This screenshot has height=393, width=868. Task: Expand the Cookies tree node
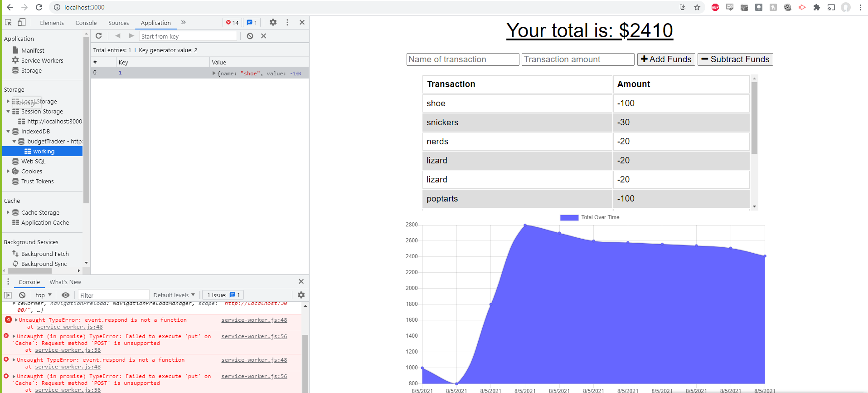pos(8,171)
